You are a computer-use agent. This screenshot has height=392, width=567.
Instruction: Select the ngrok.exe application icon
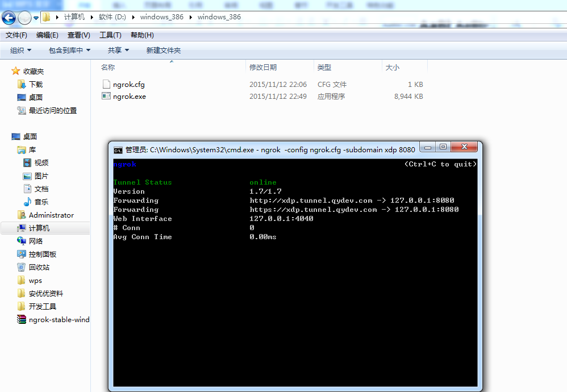(106, 96)
